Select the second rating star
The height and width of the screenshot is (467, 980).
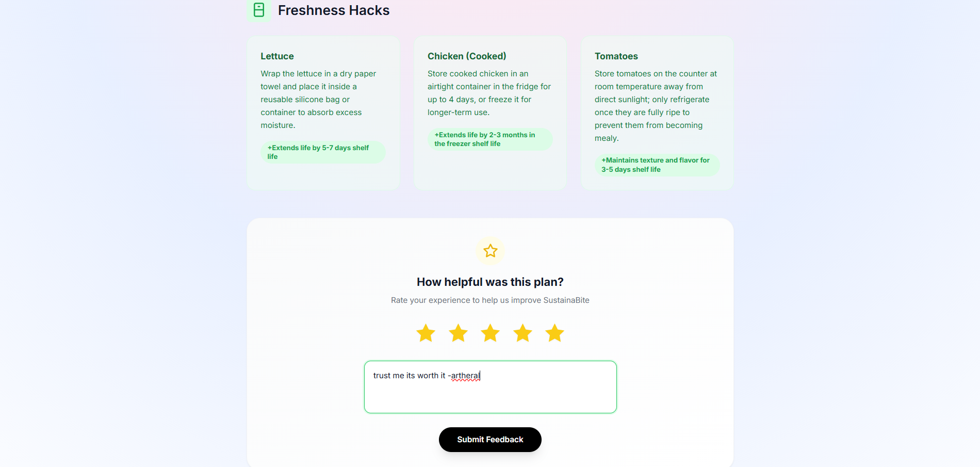click(458, 333)
